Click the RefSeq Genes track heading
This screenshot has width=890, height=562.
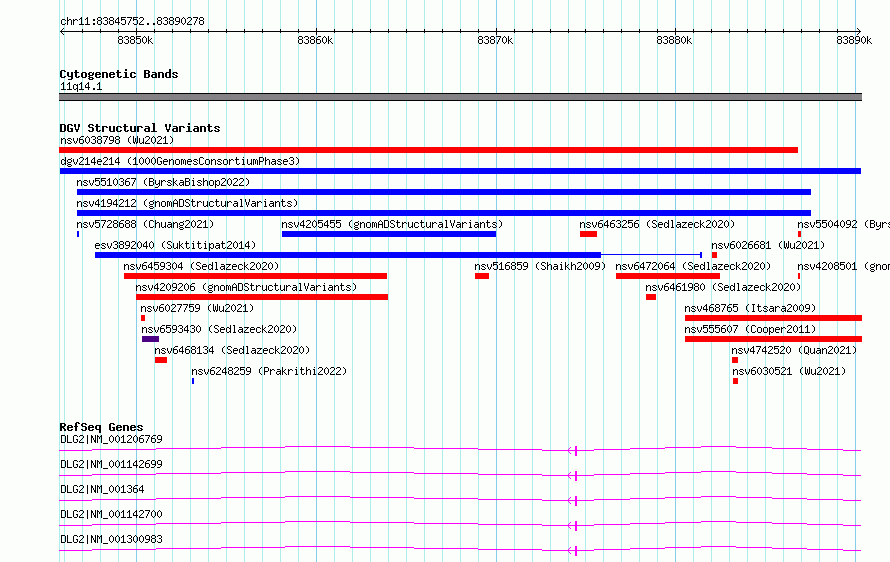click(x=101, y=427)
